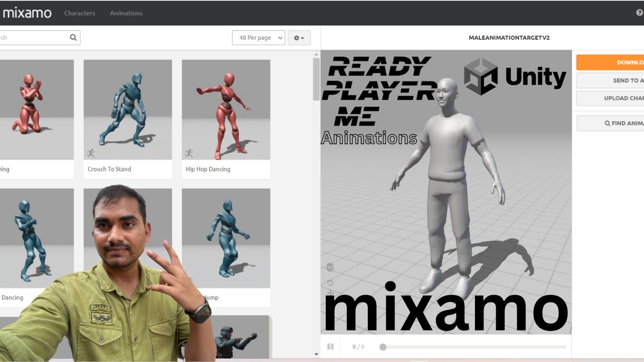Image resolution: width=644 pixels, height=362 pixels.
Task: Click the Upload Character button
Action: click(x=610, y=98)
